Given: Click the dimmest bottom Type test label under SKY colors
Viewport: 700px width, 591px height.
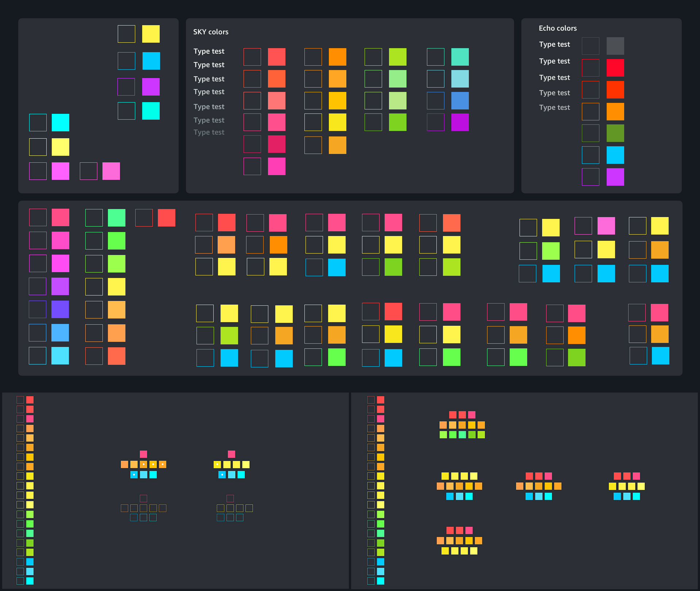Looking at the screenshot, I should 209,132.
